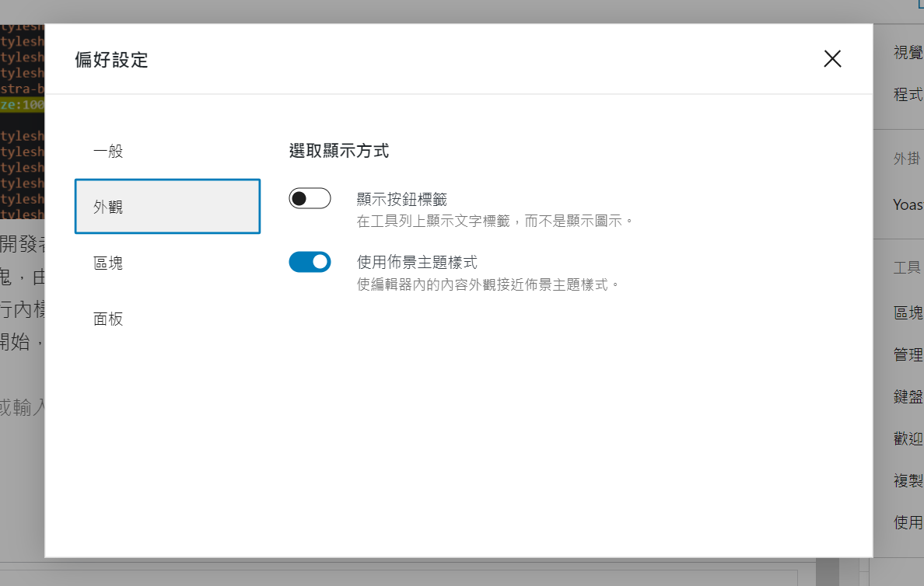Click the 管理 item in right menu
The image size is (924, 586).
(908, 354)
